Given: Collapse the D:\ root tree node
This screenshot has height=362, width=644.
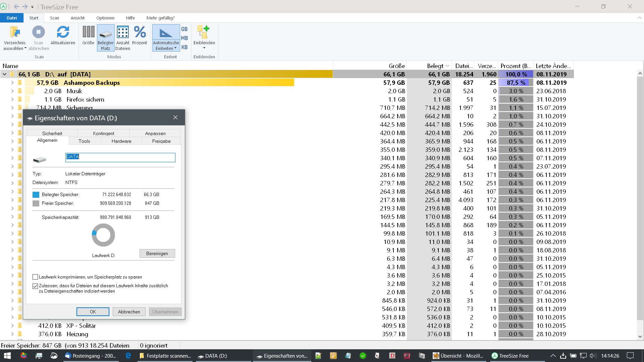Looking at the screenshot, I should [x=5, y=74].
